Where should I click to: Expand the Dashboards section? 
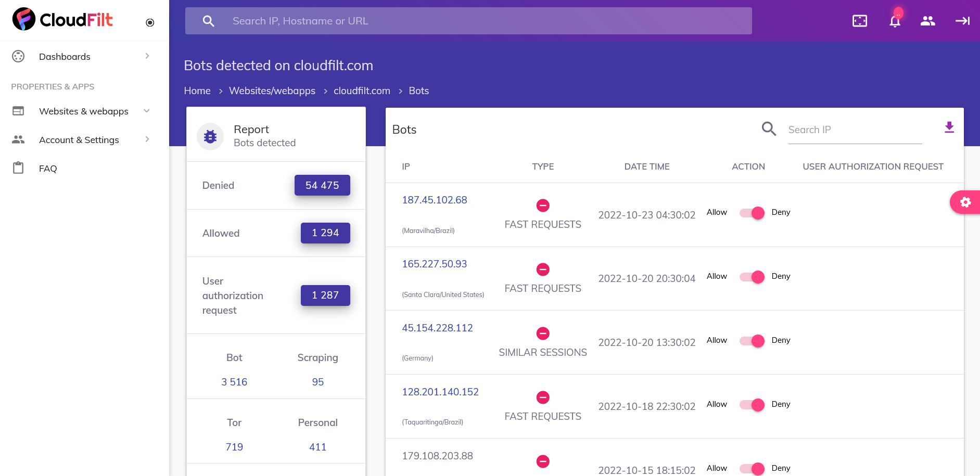click(x=65, y=56)
